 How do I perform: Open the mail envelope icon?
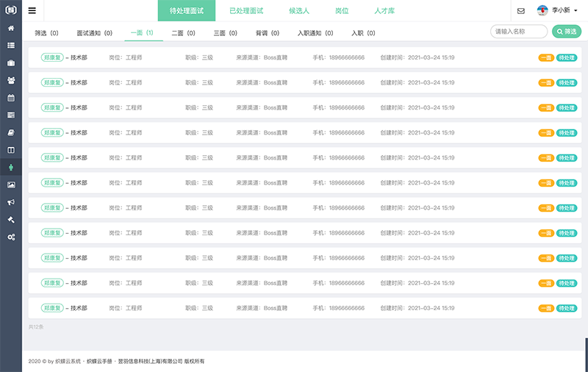[x=521, y=11]
